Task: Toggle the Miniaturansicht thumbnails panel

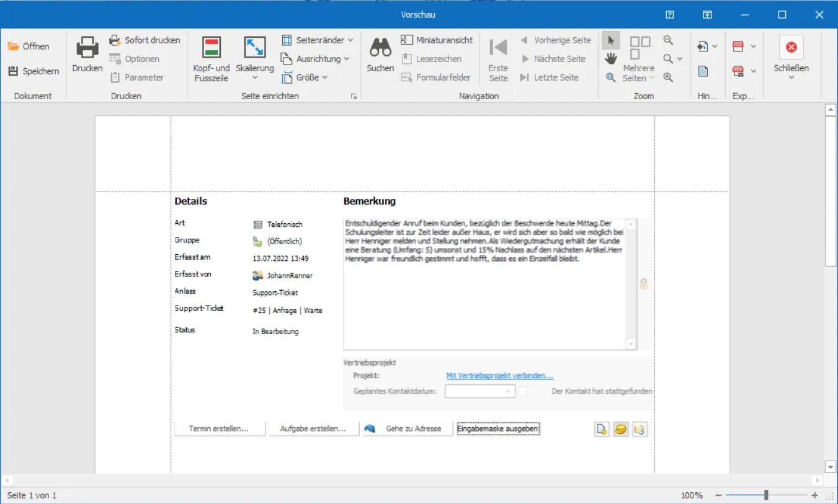Action: [437, 40]
